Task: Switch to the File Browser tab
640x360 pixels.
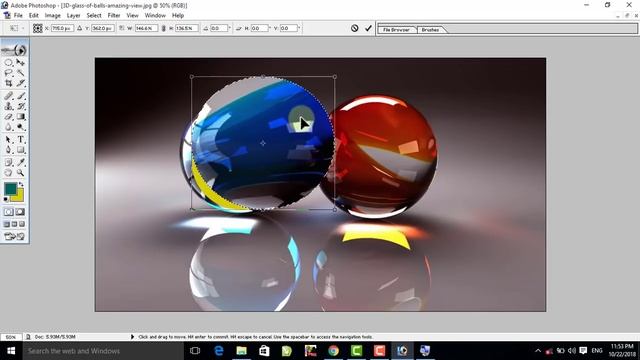Action: pyautogui.click(x=396, y=30)
